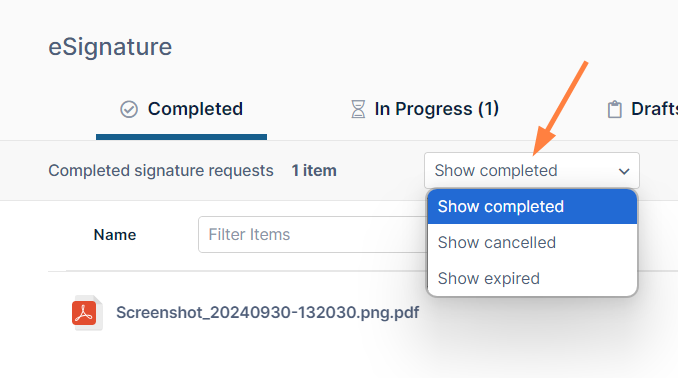Click the 1 item count label
Image resolution: width=678 pixels, height=378 pixels.
click(x=314, y=170)
